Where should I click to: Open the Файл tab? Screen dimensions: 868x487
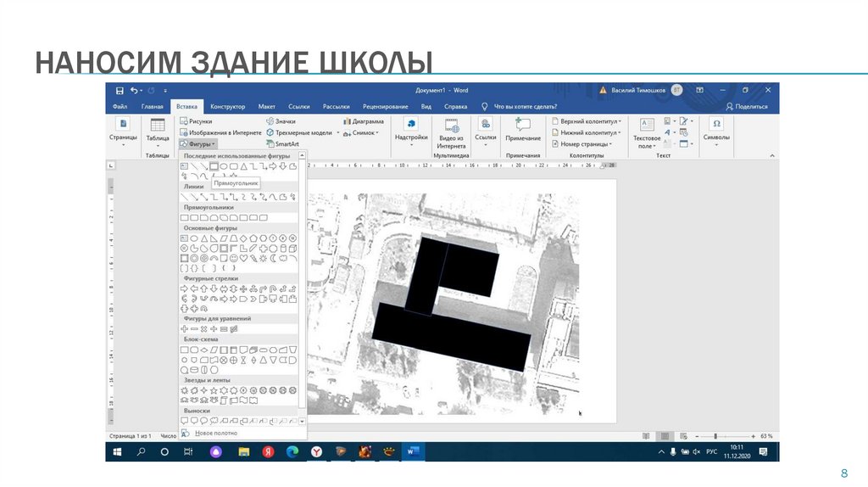120,106
